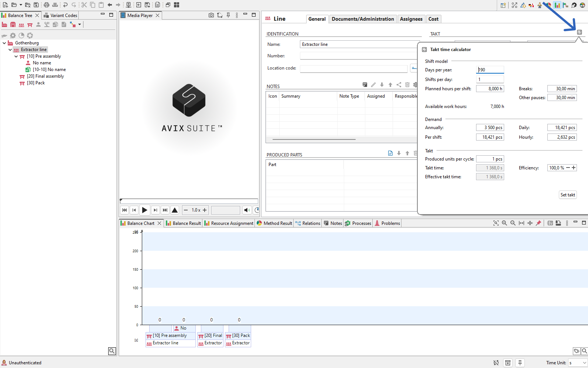Click the print icon in top toolbar
Screen dimensions: 588x368
click(x=46, y=5)
